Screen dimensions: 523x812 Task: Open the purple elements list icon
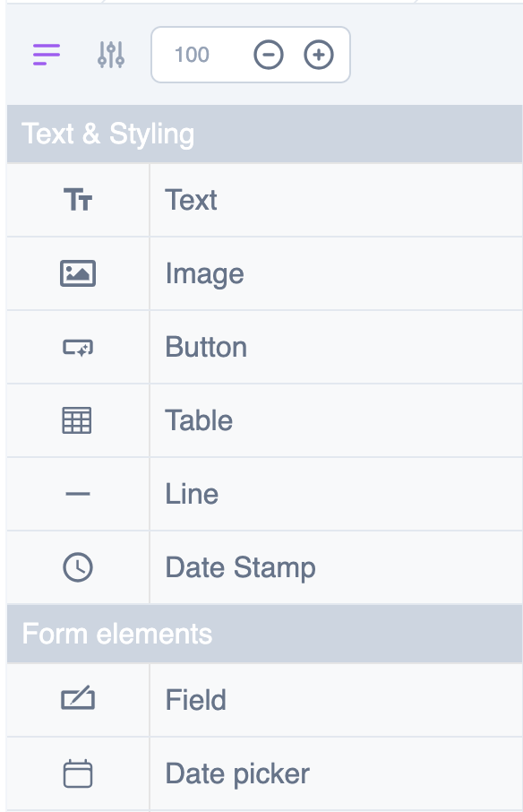pyautogui.click(x=47, y=55)
